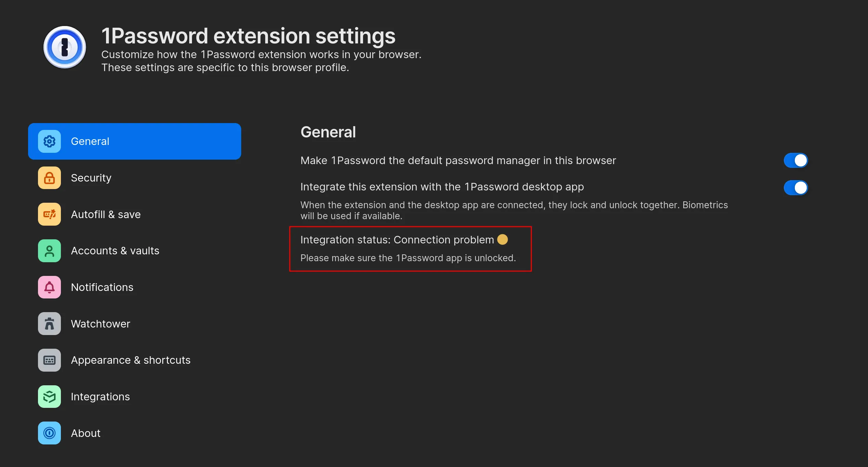Disable desktop app integration switch
The width and height of the screenshot is (868, 467).
(x=795, y=188)
